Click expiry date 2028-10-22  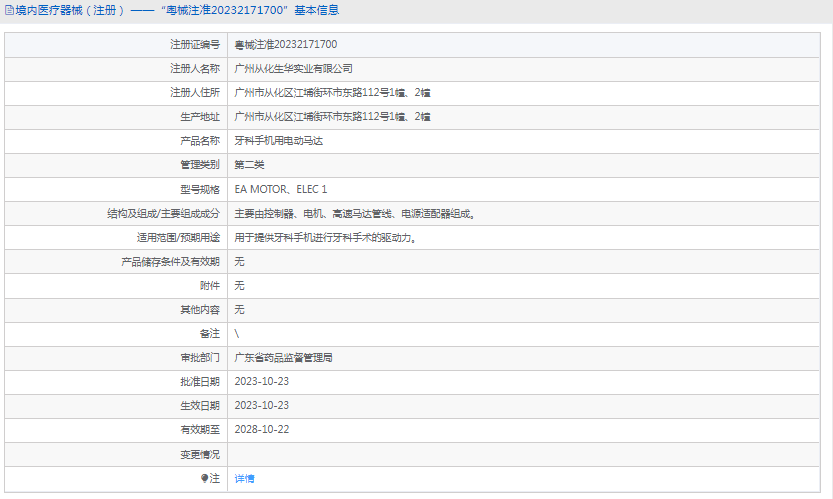(x=261, y=429)
